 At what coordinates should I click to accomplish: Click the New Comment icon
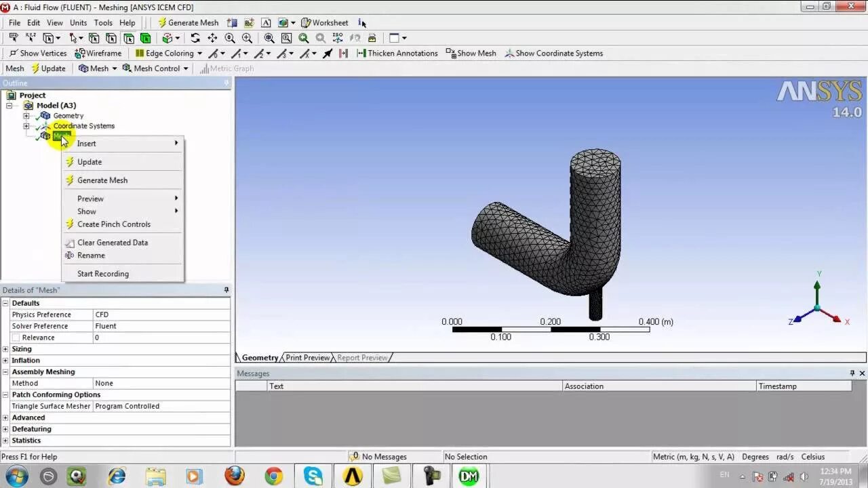point(249,22)
